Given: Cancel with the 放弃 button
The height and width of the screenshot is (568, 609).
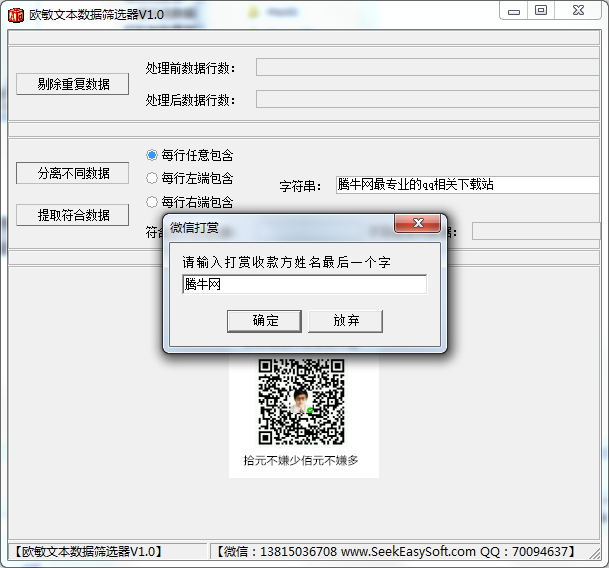Looking at the screenshot, I should tap(345, 321).
